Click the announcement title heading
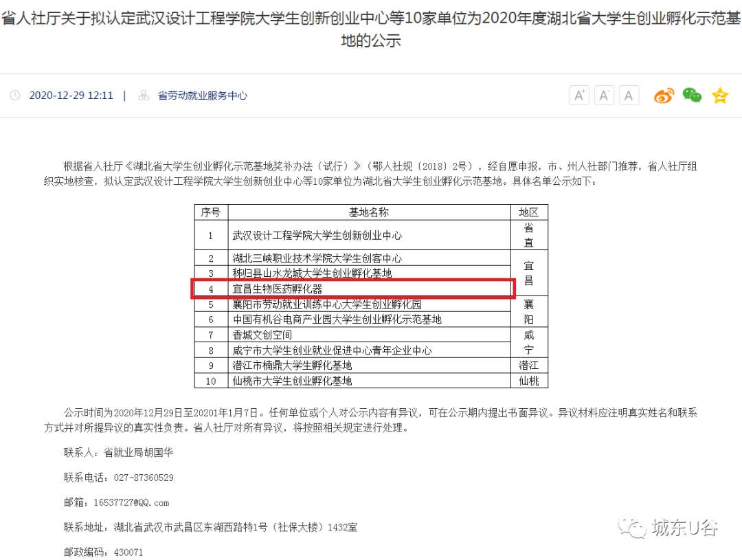This screenshot has height=560, width=742. tap(371, 29)
